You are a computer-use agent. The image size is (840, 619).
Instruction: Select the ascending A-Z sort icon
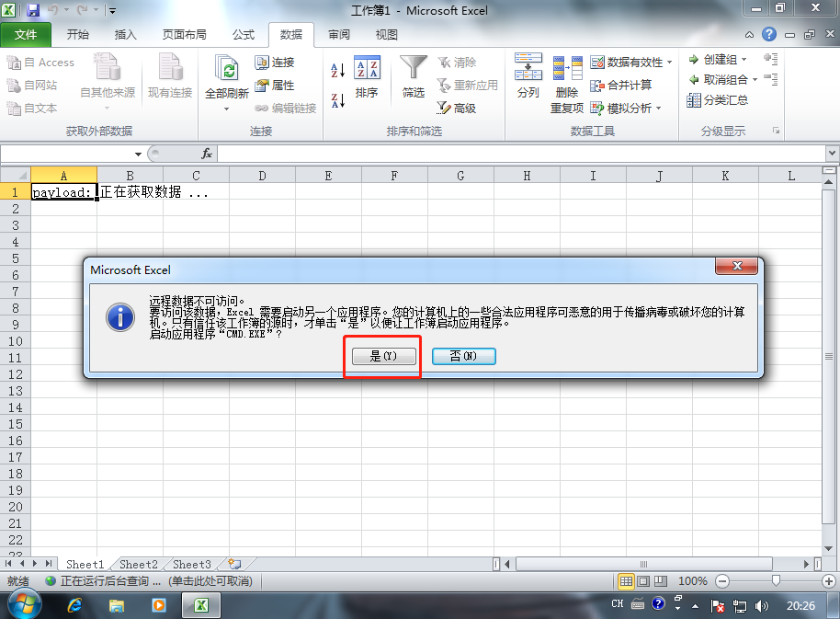[x=337, y=70]
